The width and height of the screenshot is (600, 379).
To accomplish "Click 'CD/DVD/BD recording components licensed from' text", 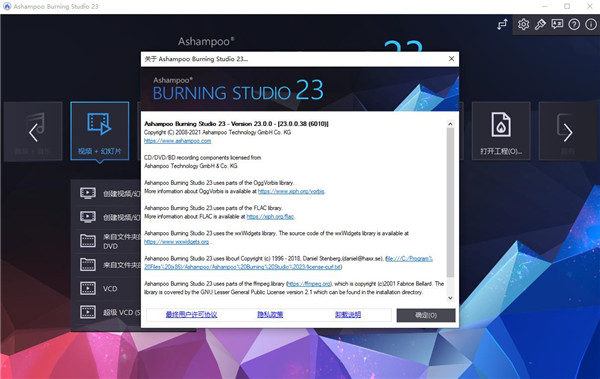I will click(202, 157).
